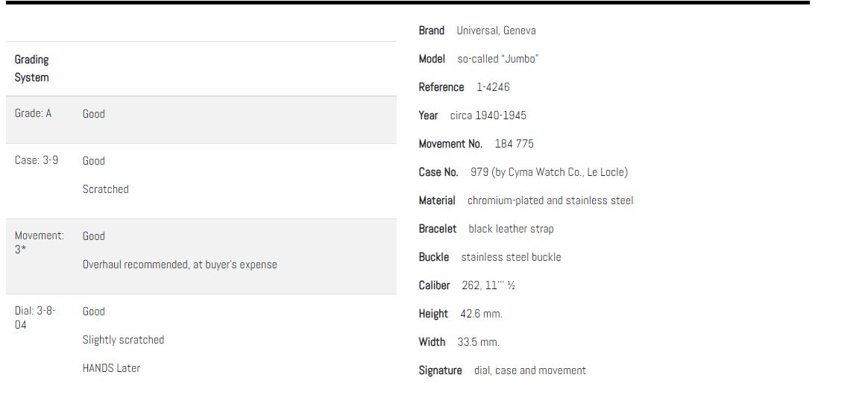Select the Signature value dial, case and movement
868x395 pixels.
pos(529,370)
